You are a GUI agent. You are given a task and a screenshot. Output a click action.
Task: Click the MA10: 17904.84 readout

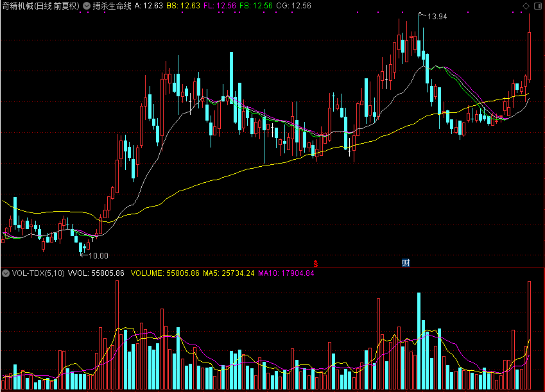(286, 273)
